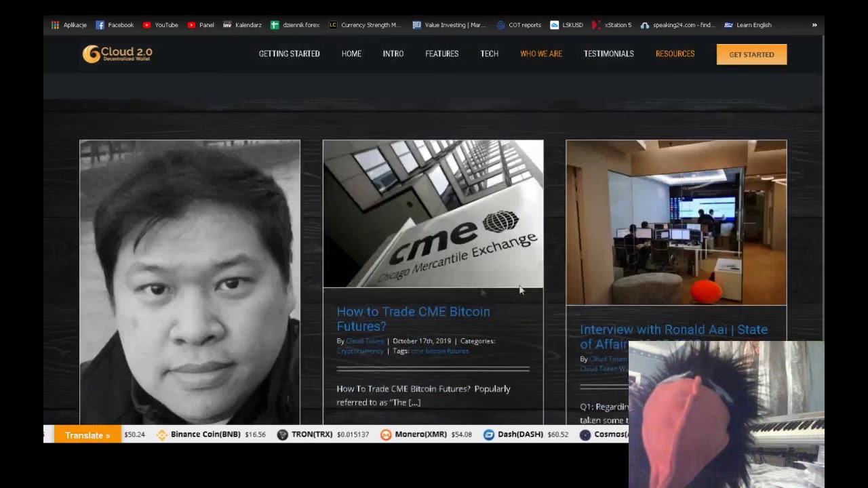Click the webcam overlay video
Image resolution: width=868 pixels, height=488 pixels.
(x=726, y=414)
